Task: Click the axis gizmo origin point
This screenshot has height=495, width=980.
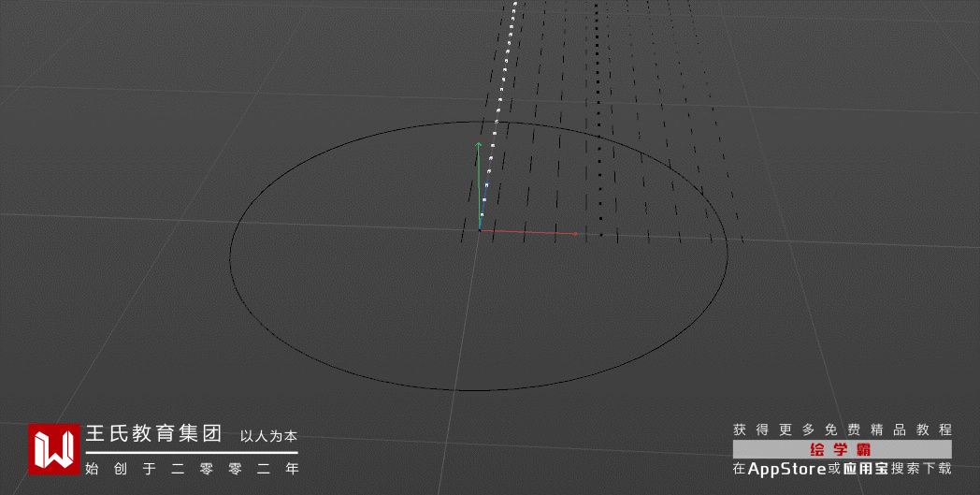Action: (480, 230)
